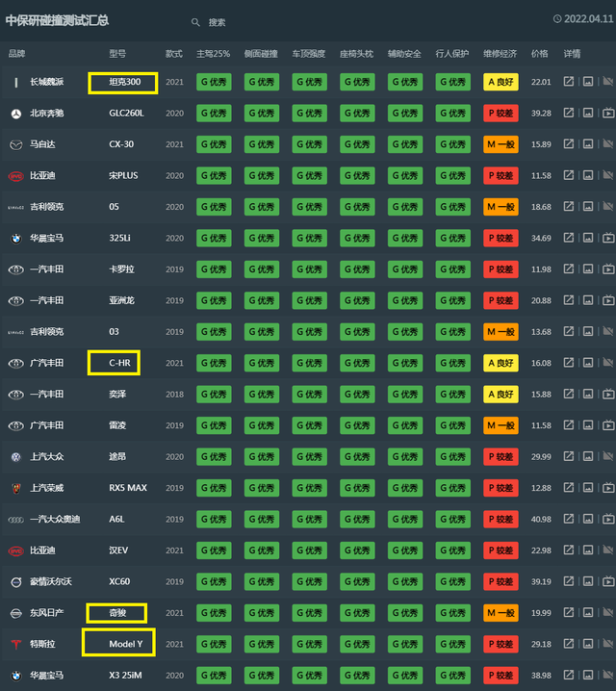Image resolution: width=616 pixels, height=691 pixels.
Task: Play video icon for 奕泽 row
Action: pos(608,394)
